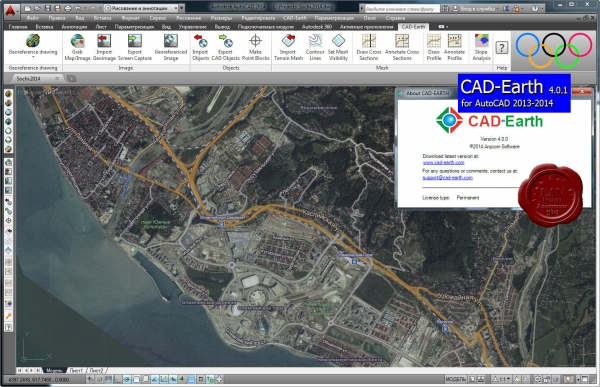Switch to the Лист2 layout tab
600x387 pixels.
pos(96,371)
